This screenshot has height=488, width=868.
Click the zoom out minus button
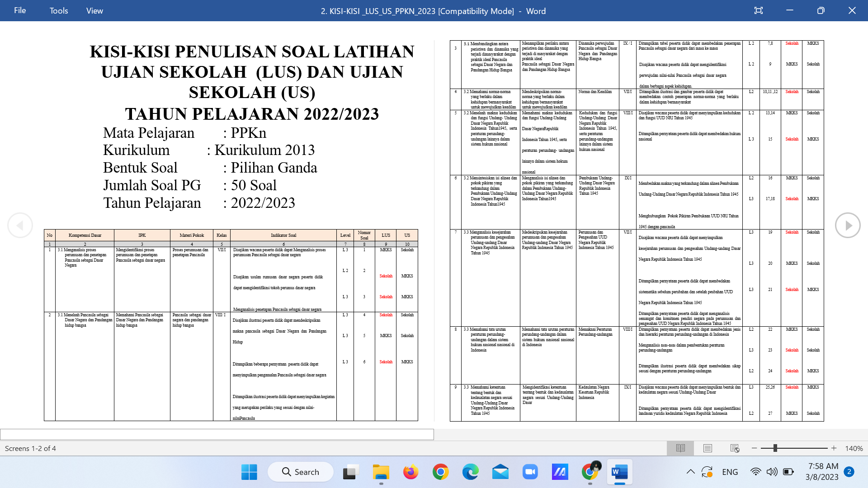[754, 448]
